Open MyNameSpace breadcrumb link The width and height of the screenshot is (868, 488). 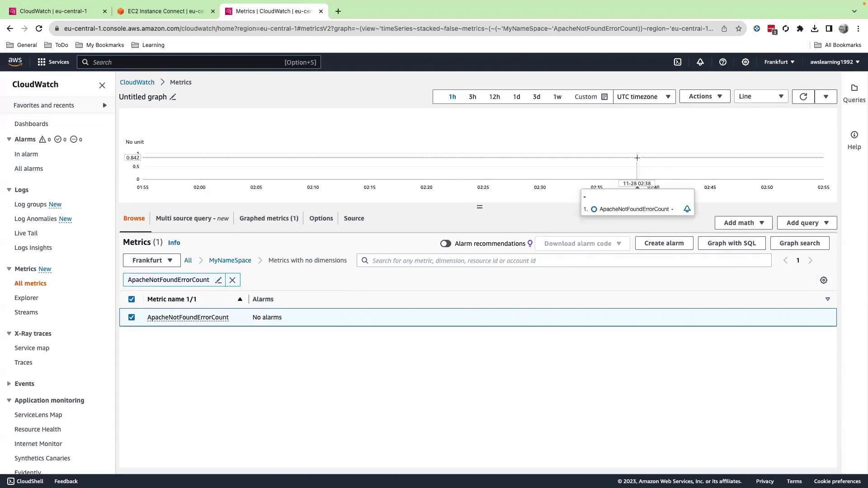click(230, 260)
